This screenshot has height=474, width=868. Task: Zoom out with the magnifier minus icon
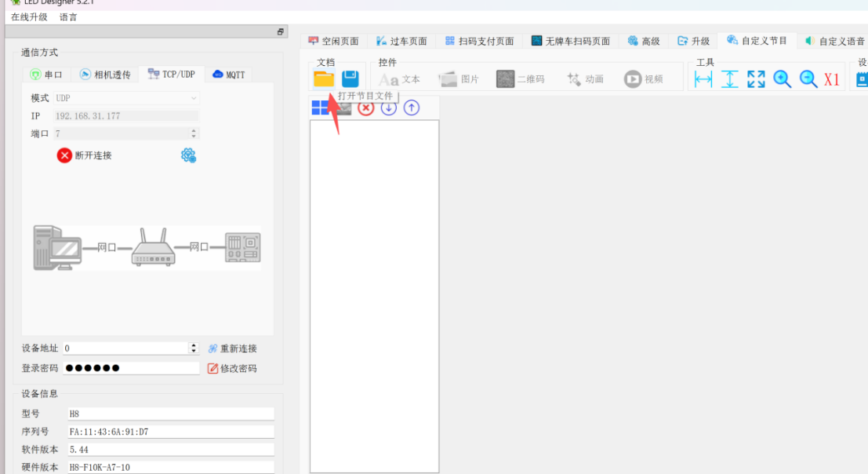point(808,79)
